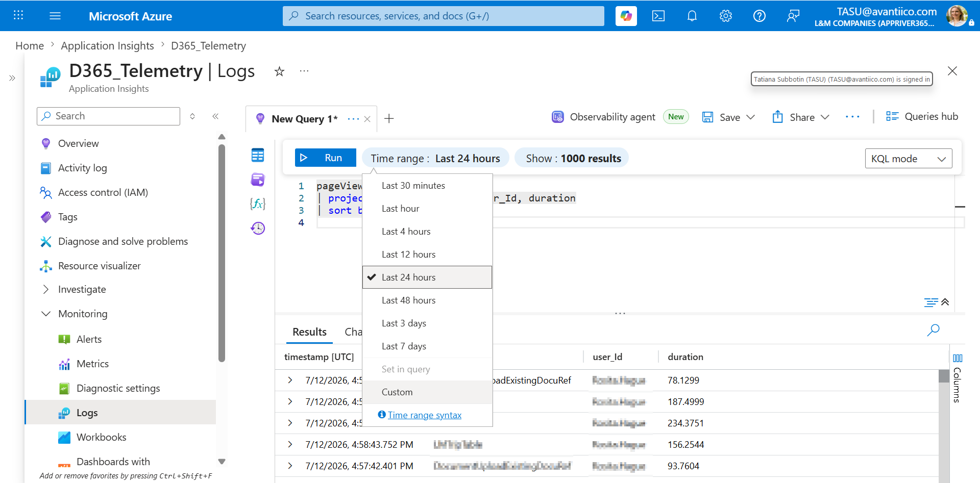The width and height of the screenshot is (980, 483).
Task: Expand the 78.1299 duration result row
Action: point(290,380)
